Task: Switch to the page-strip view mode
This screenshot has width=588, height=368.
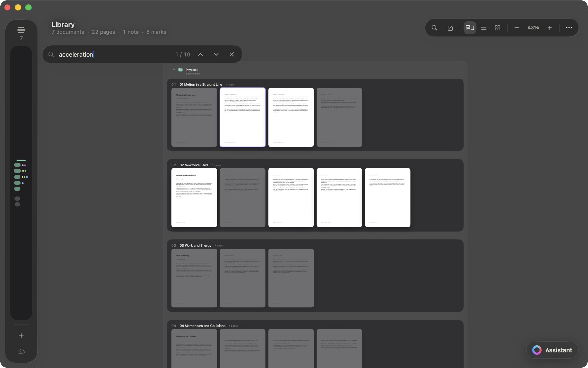Action: point(470,28)
